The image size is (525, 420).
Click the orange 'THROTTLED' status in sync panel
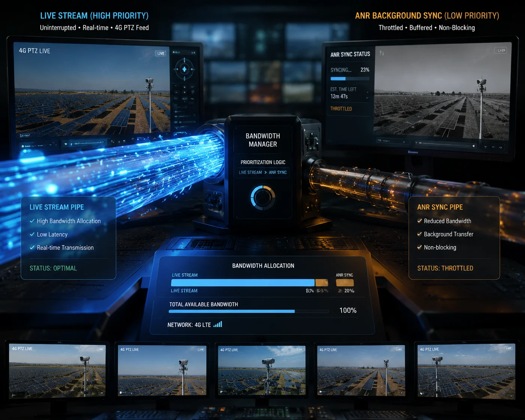tap(341, 109)
